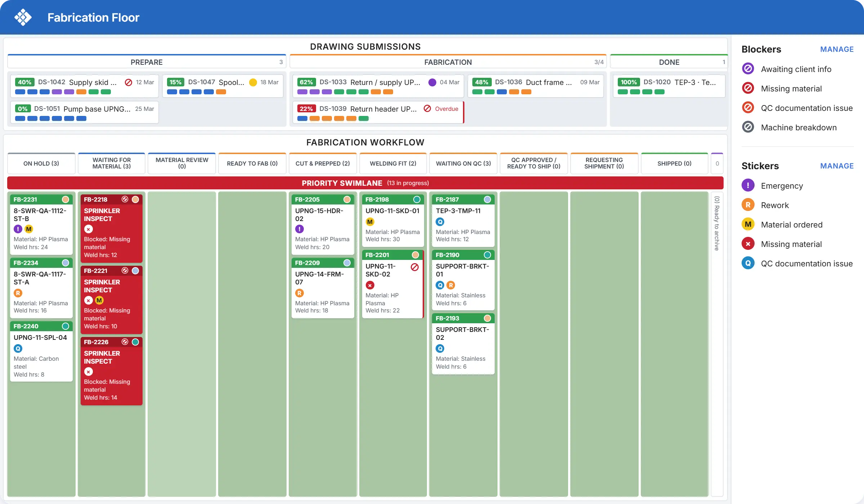
Task: Toggle the status circle on FB-2226 header
Action: [x=135, y=342]
